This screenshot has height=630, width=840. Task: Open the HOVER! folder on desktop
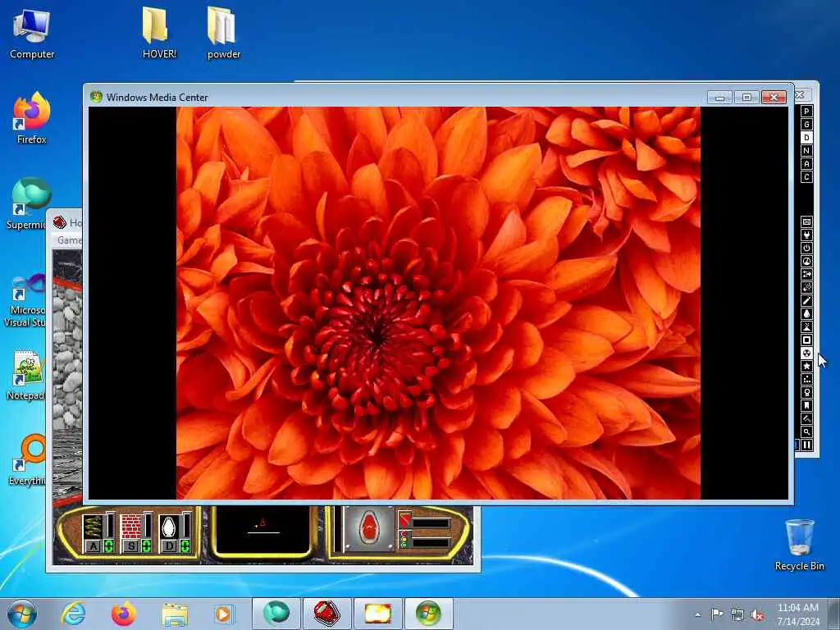pyautogui.click(x=159, y=33)
